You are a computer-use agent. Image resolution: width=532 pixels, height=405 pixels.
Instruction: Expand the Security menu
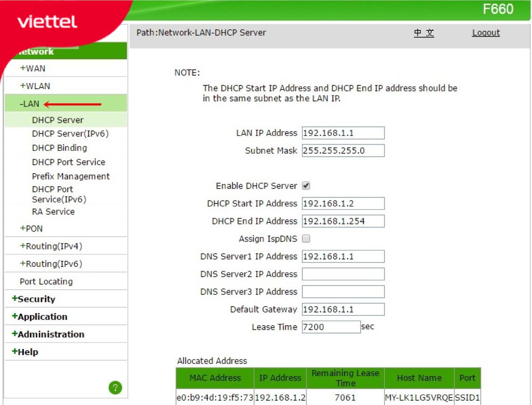pos(33,299)
